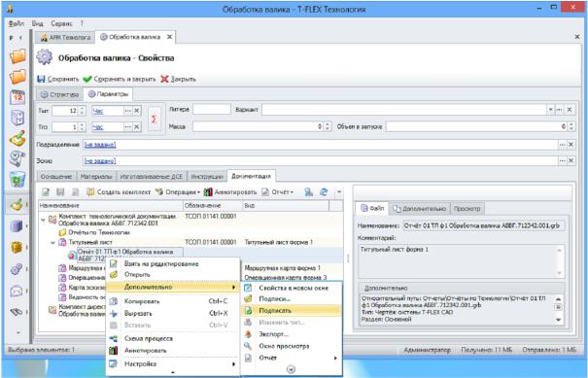
Task: Click the refresh icon in documentation toolbar
Action: tap(324, 192)
